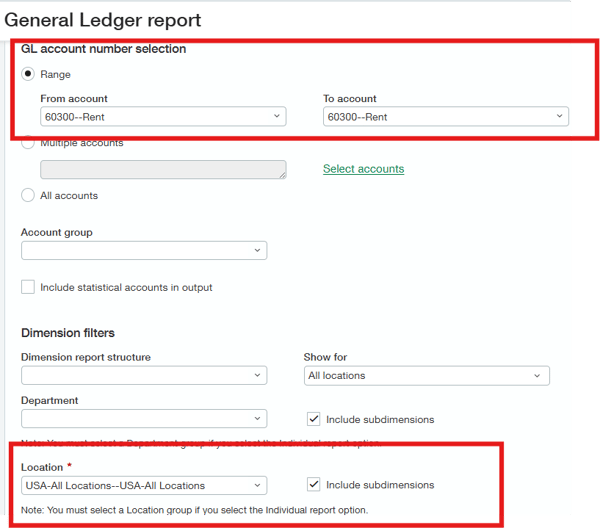Click the Select accounts link
600x528 pixels.
coord(363,169)
